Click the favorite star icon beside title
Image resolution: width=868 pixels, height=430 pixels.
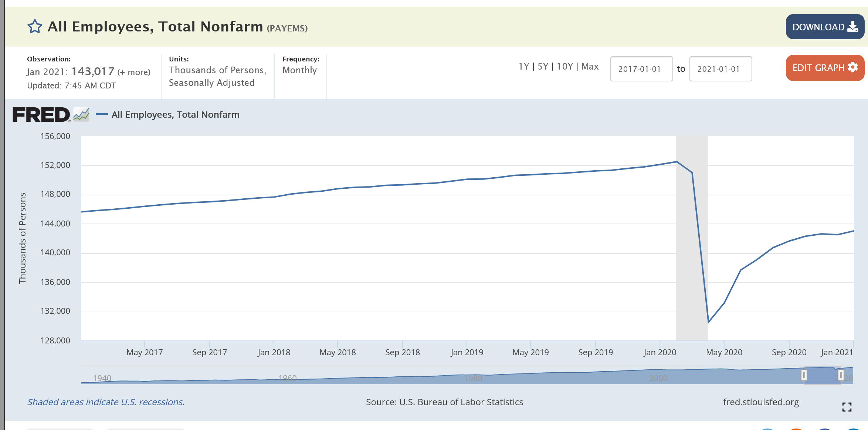click(35, 27)
